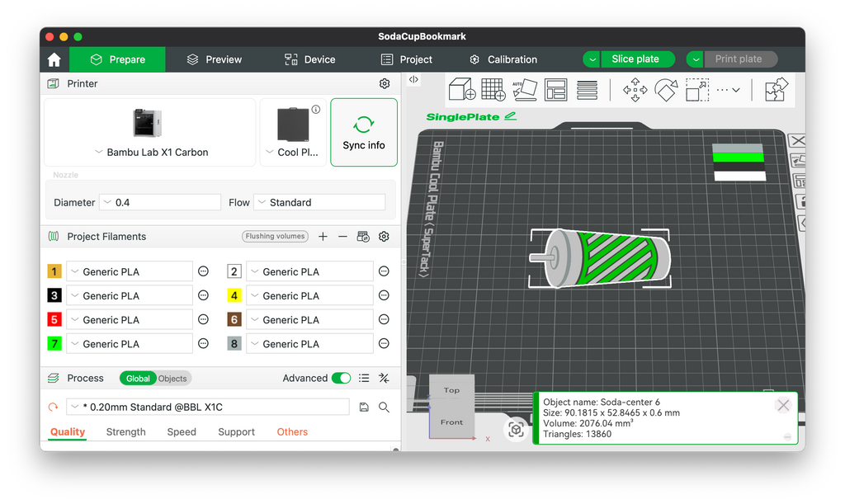Screen dimensions: 845x504
Task: Compare presets icon in Process header
Action: point(384,378)
